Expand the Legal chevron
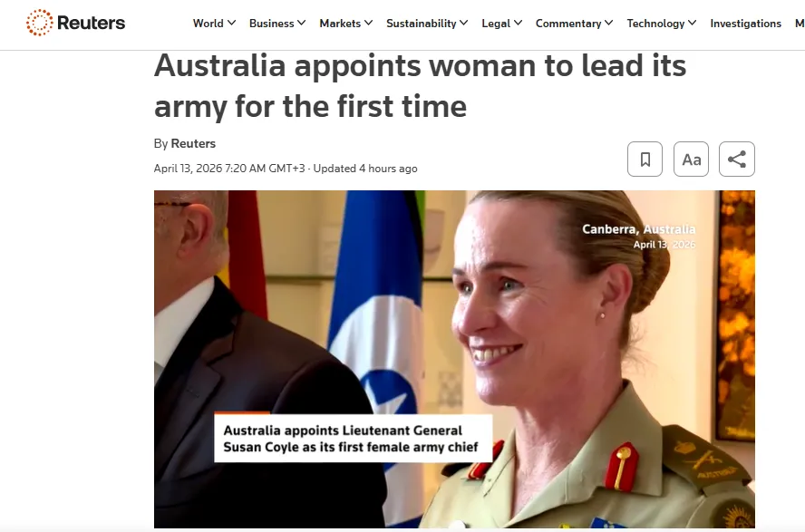The image size is (805, 532). click(518, 23)
